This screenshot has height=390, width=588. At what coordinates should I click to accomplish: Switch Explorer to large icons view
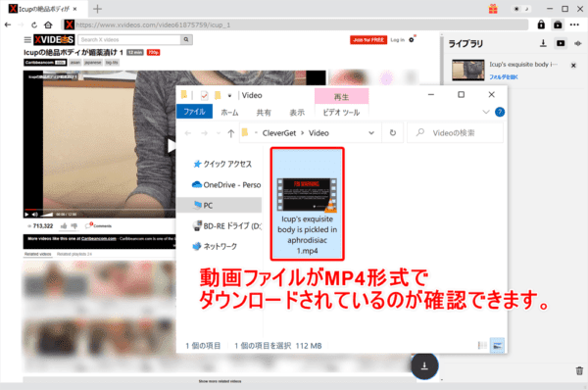[x=497, y=345]
